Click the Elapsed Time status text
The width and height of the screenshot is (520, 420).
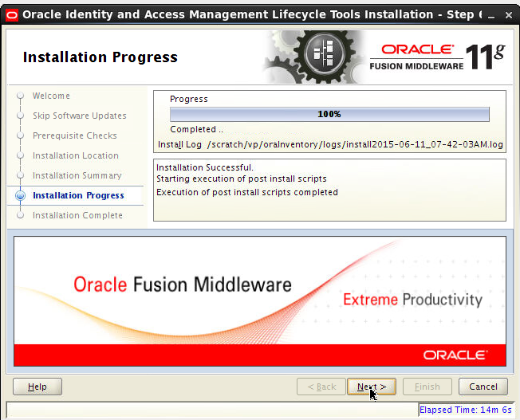466,410
